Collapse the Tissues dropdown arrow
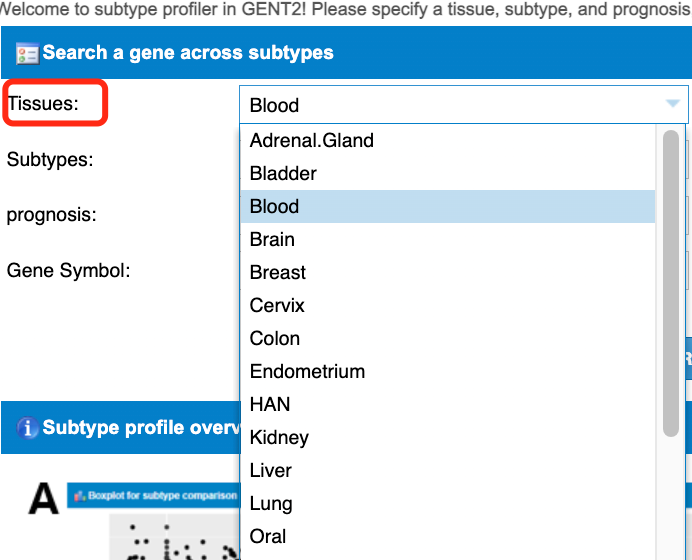692x560 pixels. (x=672, y=104)
